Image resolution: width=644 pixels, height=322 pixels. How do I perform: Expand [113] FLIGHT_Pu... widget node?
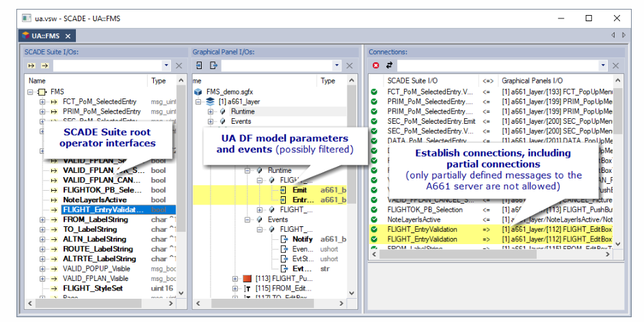pyautogui.click(x=235, y=278)
